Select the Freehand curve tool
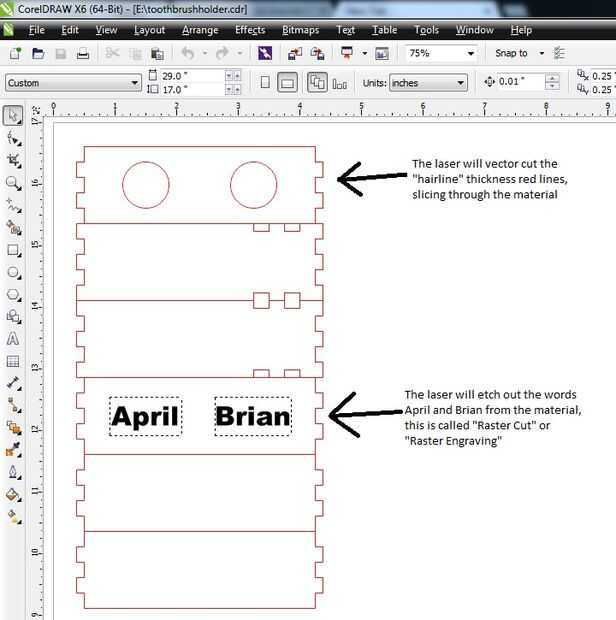The height and width of the screenshot is (620, 616). point(13,205)
